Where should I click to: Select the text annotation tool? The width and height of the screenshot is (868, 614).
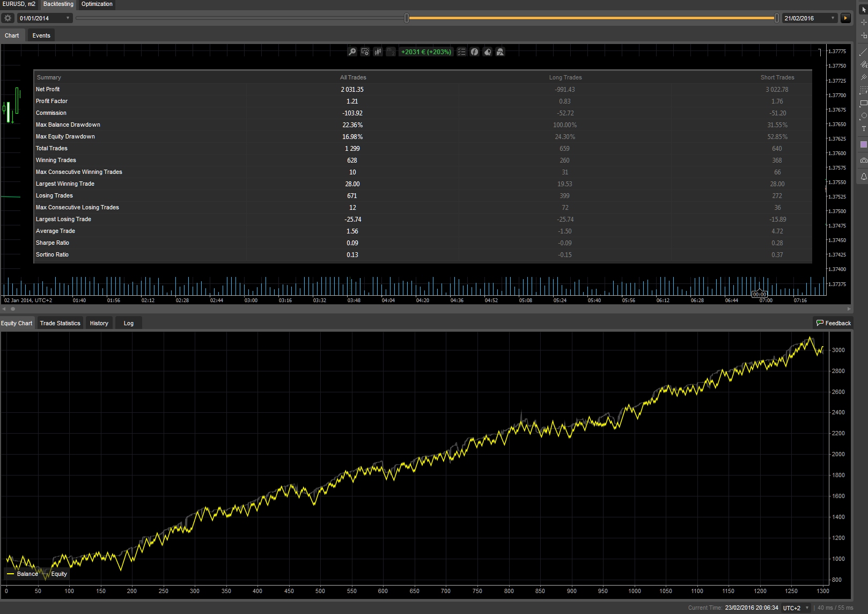pos(863,129)
